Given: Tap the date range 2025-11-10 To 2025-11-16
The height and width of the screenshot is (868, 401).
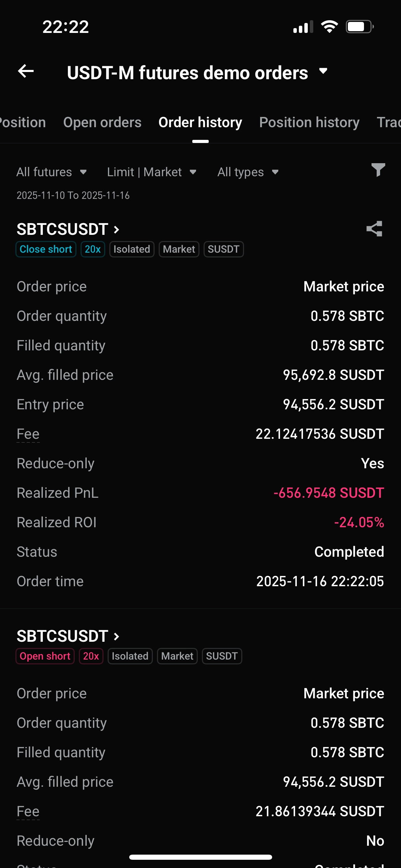Looking at the screenshot, I should [73, 195].
